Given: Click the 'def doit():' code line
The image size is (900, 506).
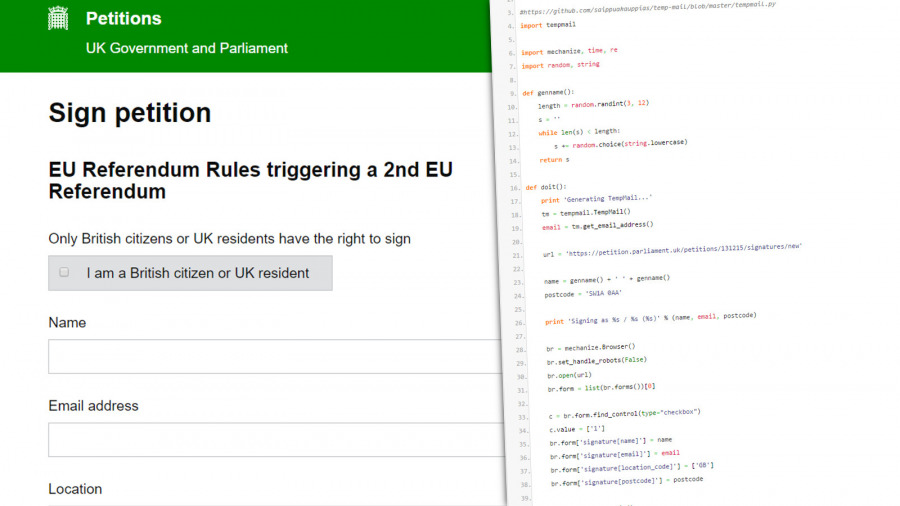Looking at the screenshot, I should pos(546,187).
